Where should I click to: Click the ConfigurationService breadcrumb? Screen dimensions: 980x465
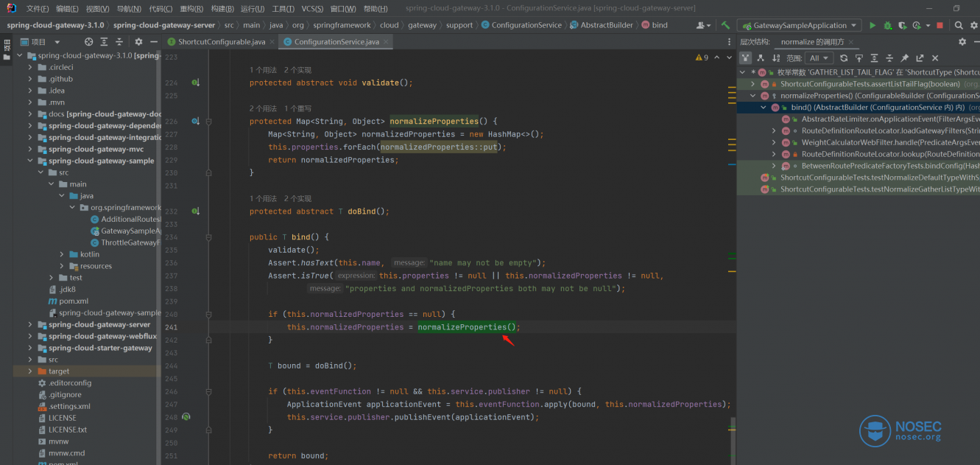pos(526,25)
